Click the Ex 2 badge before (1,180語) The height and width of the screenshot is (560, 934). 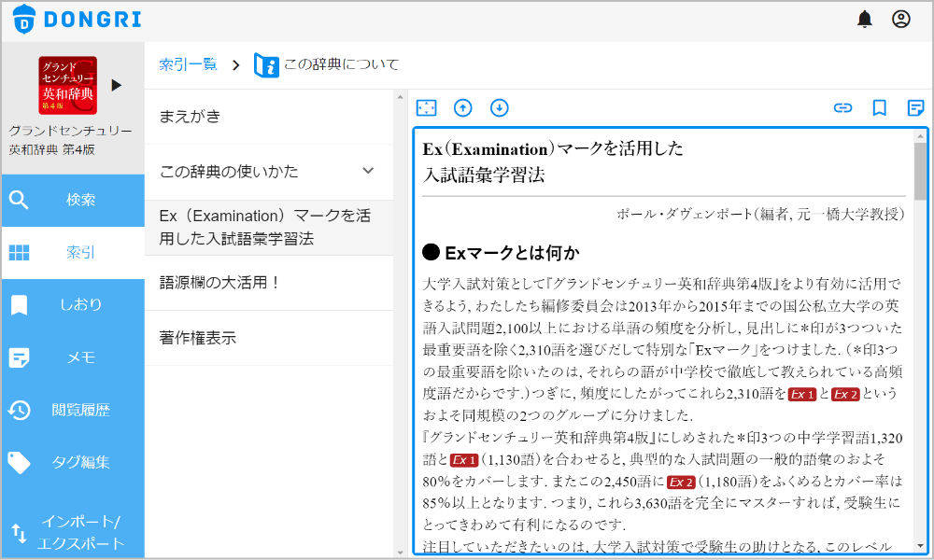pos(681,482)
